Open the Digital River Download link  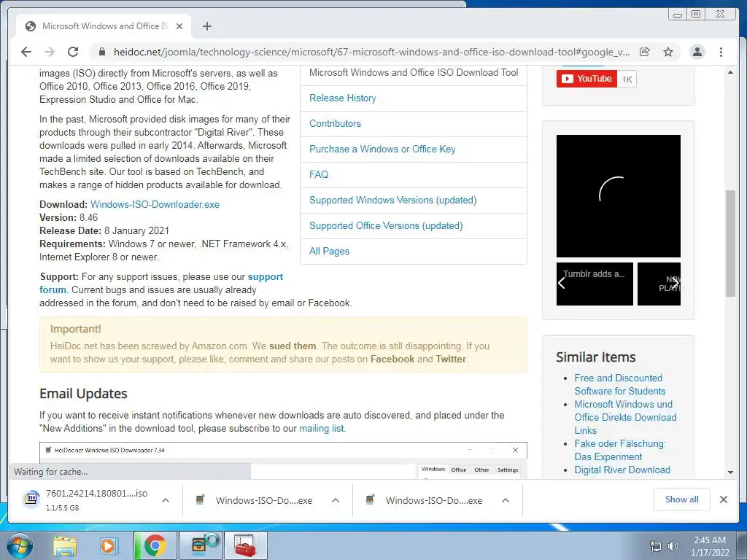[622, 470]
